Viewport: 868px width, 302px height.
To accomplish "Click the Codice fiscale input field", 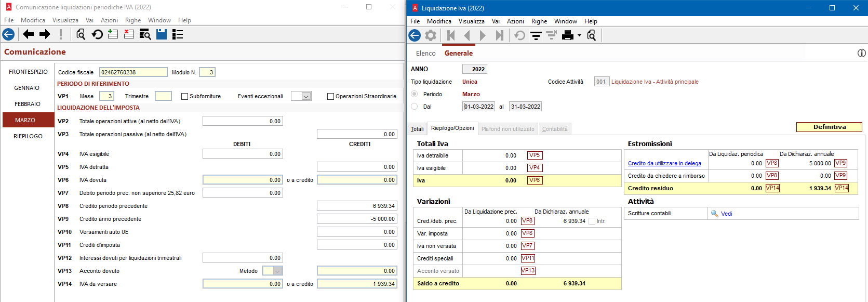I will click(x=133, y=72).
